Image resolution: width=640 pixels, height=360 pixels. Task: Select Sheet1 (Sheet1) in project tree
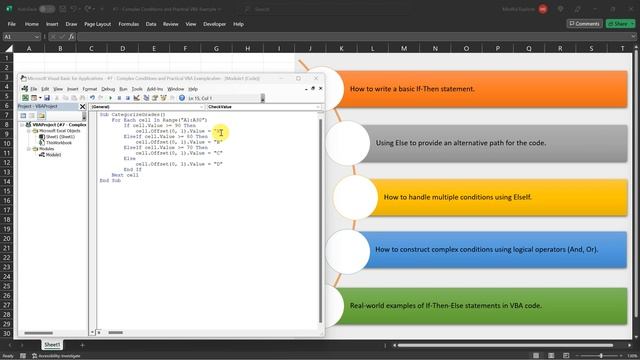click(x=60, y=137)
